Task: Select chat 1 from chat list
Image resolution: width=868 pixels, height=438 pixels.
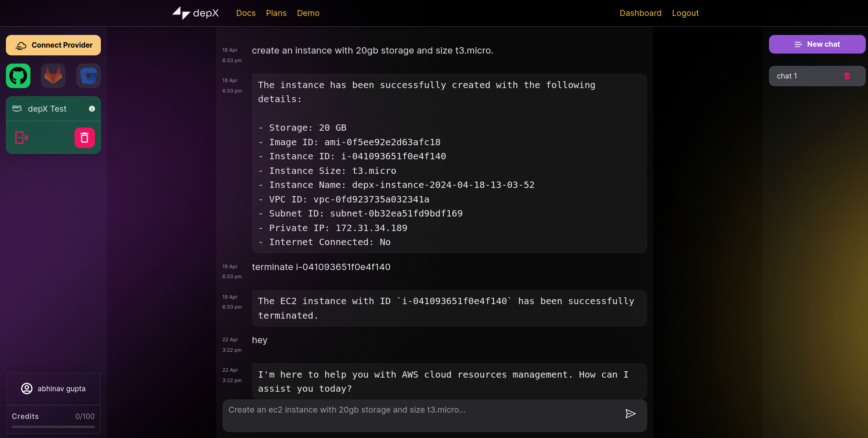Action: point(799,76)
